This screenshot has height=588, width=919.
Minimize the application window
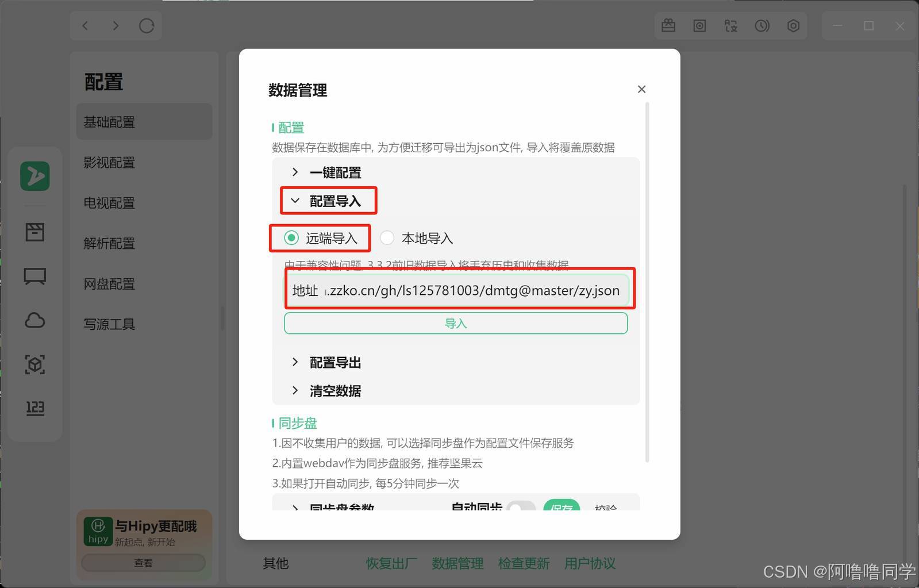(x=837, y=26)
